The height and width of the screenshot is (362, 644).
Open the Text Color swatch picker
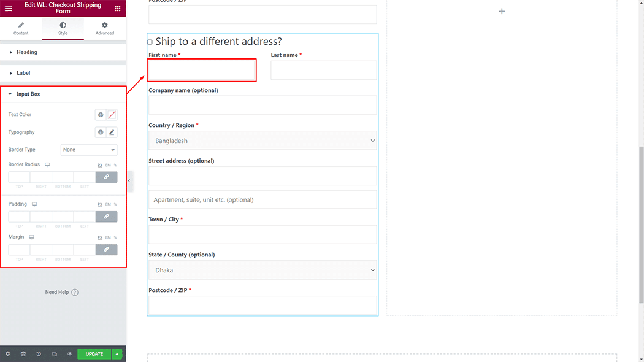click(112, 115)
